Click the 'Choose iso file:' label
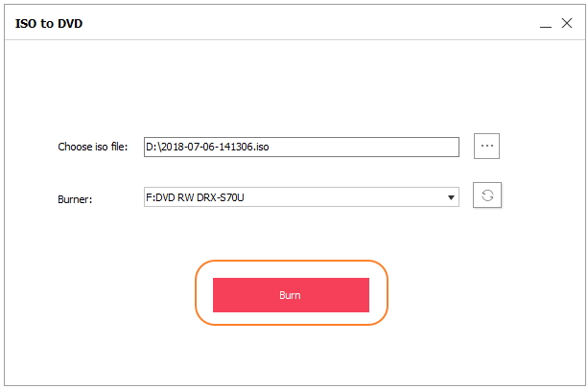The width and height of the screenshot is (588, 389). click(x=93, y=148)
